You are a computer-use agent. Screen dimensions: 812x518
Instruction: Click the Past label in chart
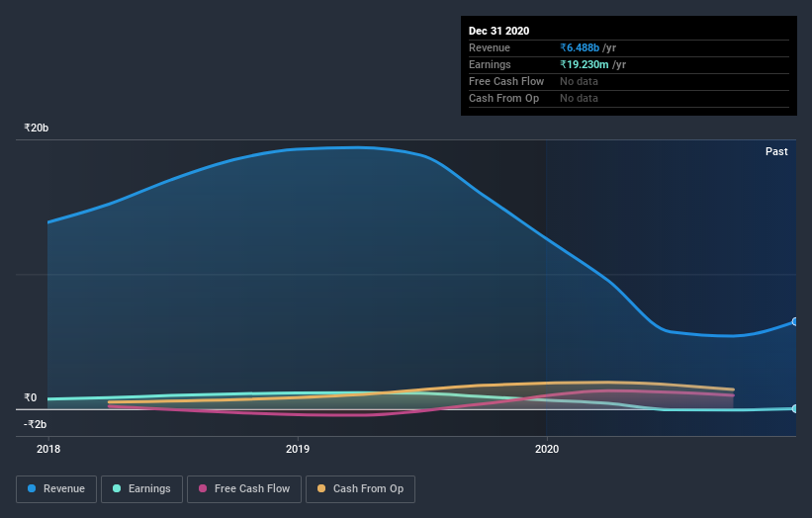(776, 151)
